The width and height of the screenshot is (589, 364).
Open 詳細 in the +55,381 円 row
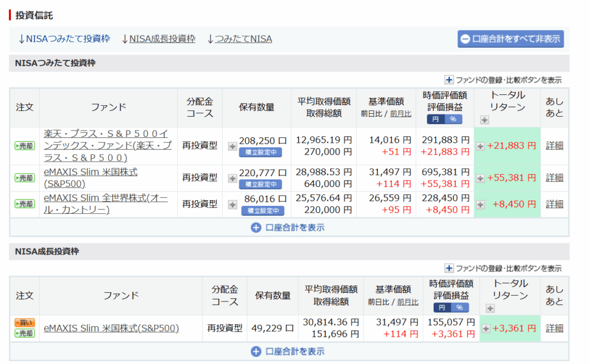[x=554, y=178]
